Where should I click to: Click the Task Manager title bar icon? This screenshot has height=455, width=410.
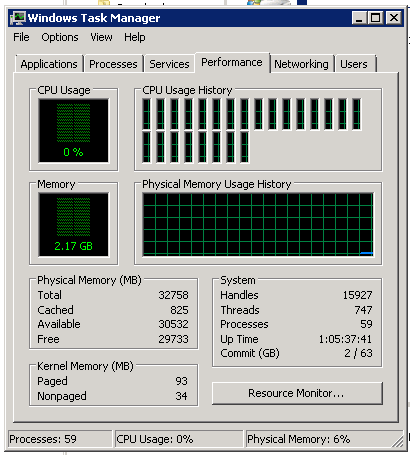(18, 18)
